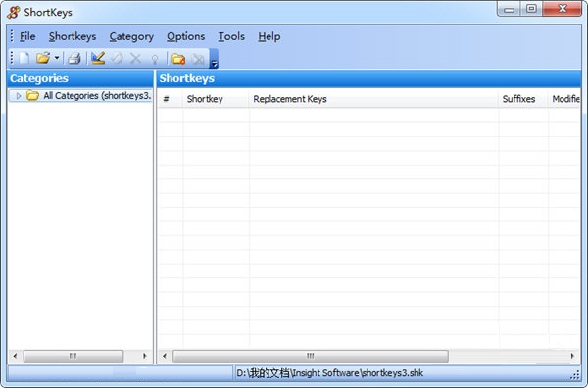Screen dimensions: 588x388
Task: Add a new category folder icon
Action: click(x=178, y=59)
